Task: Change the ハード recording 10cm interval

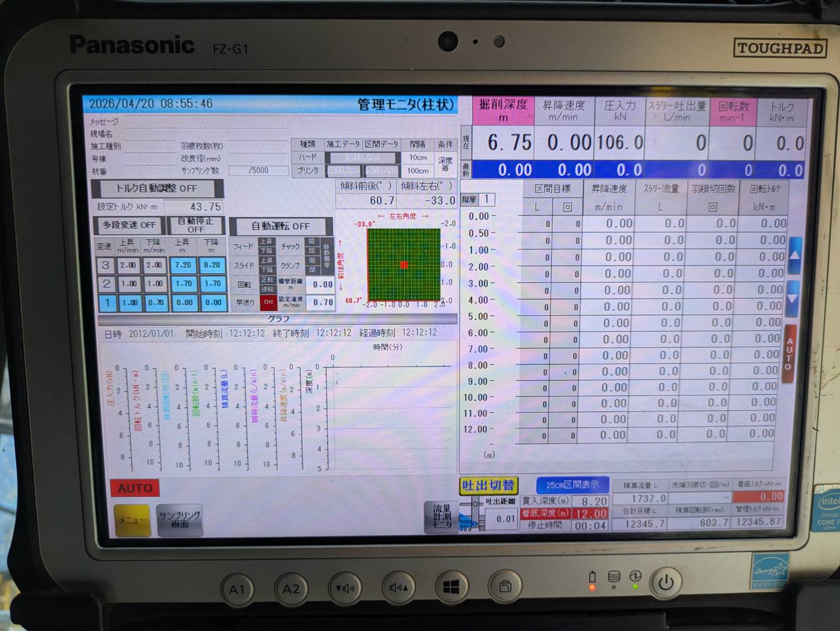Action: (418, 158)
